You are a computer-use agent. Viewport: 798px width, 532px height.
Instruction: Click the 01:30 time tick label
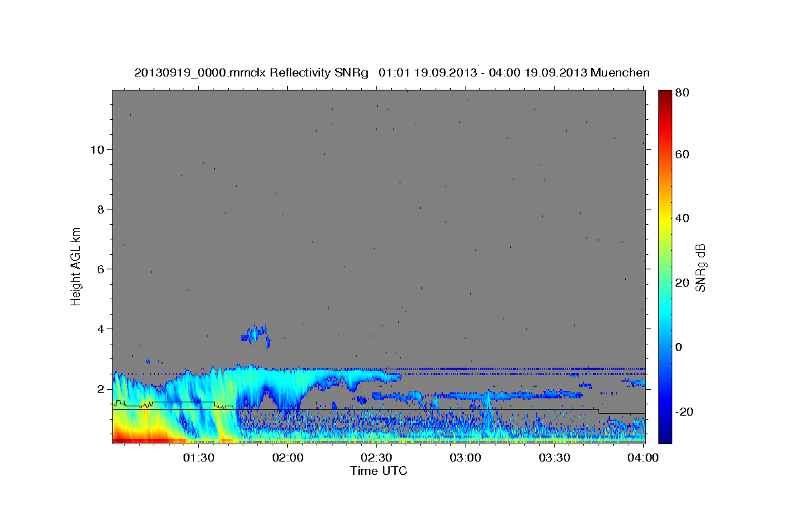point(199,458)
